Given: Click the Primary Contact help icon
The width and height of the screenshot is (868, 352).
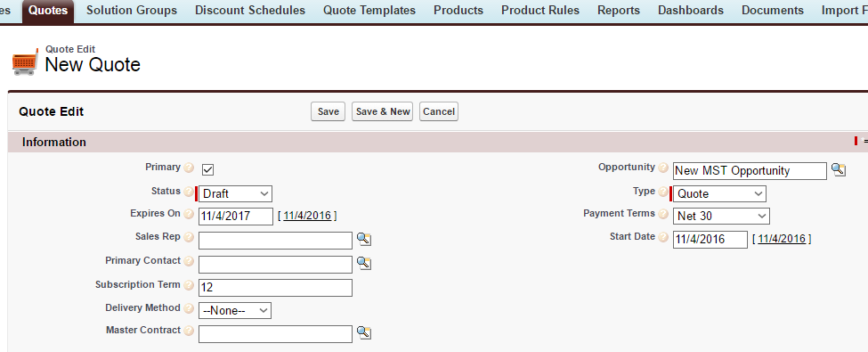Looking at the screenshot, I should pos(189,262).
